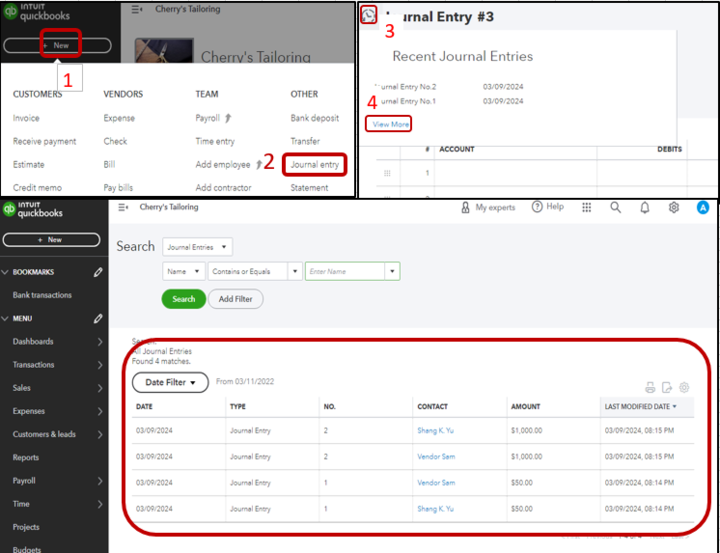Select Invoice under CUSTOMERS
Viewport: 720px width, 553px height.
(26, 118)
